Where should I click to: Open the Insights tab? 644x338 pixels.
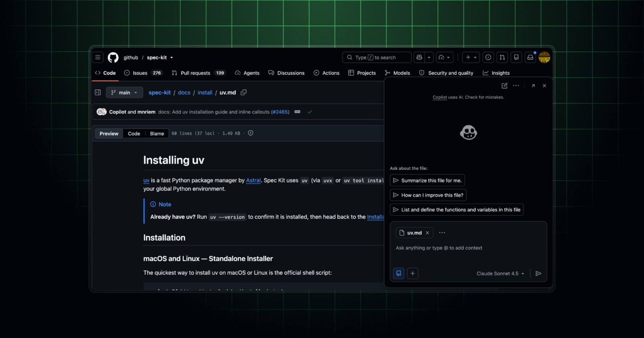coord(496,73)
